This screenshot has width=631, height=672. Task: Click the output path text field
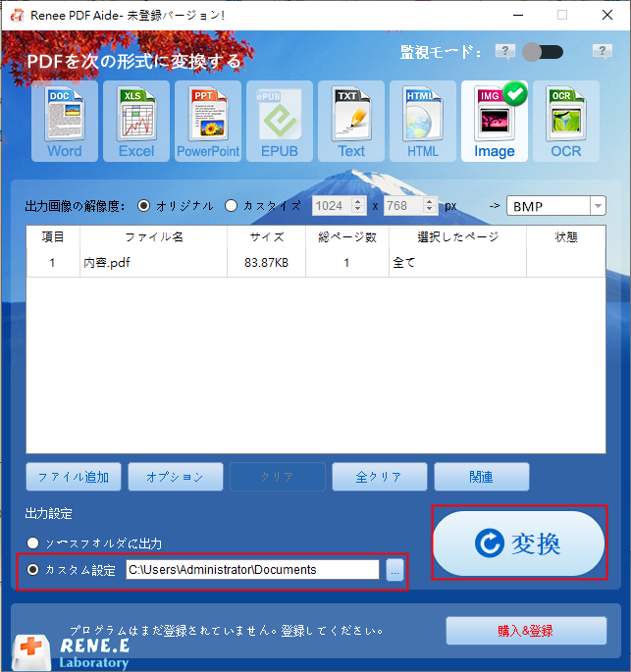pyautogui.click(x=251, y=570)
